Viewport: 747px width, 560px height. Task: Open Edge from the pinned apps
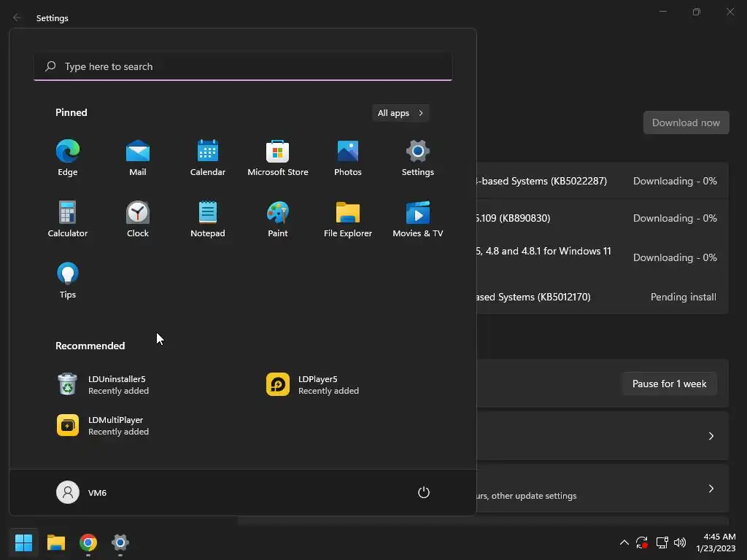(68, 158)
